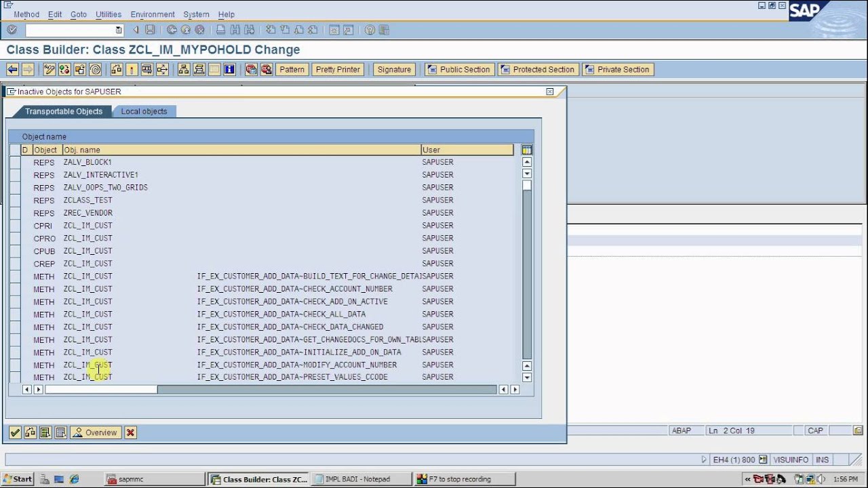
Task: Click the table layout settings icon above scrollbar
Action: coord(526,150)
